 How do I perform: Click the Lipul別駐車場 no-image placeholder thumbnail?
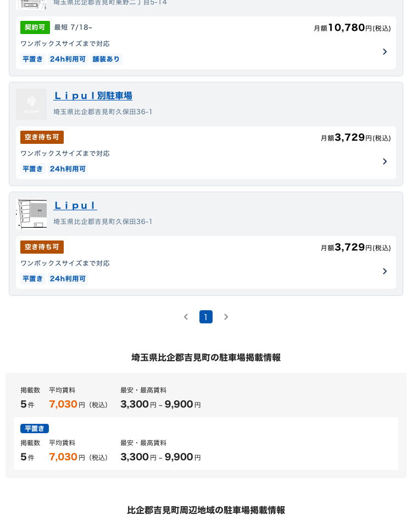tap(31, 104)
